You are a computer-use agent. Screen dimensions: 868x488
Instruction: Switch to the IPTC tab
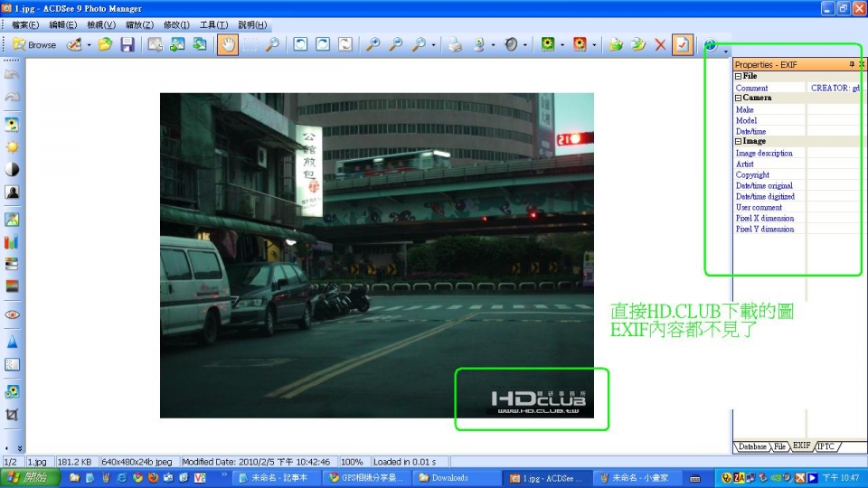click(x=826, y=446)
